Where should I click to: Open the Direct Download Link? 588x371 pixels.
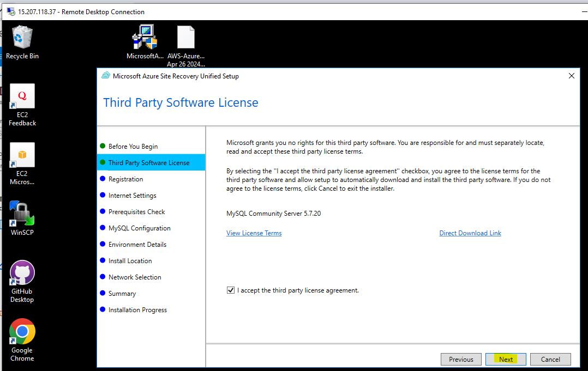pos(470,233)
